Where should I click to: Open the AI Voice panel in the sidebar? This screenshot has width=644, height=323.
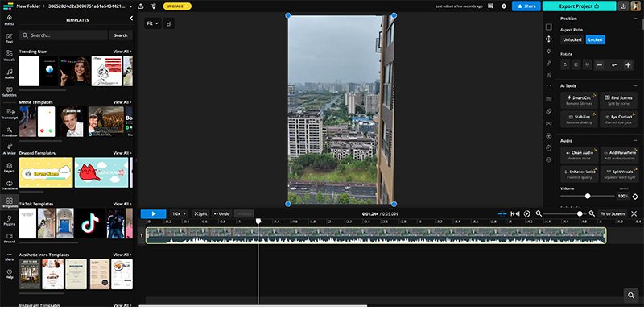(9, 150)
